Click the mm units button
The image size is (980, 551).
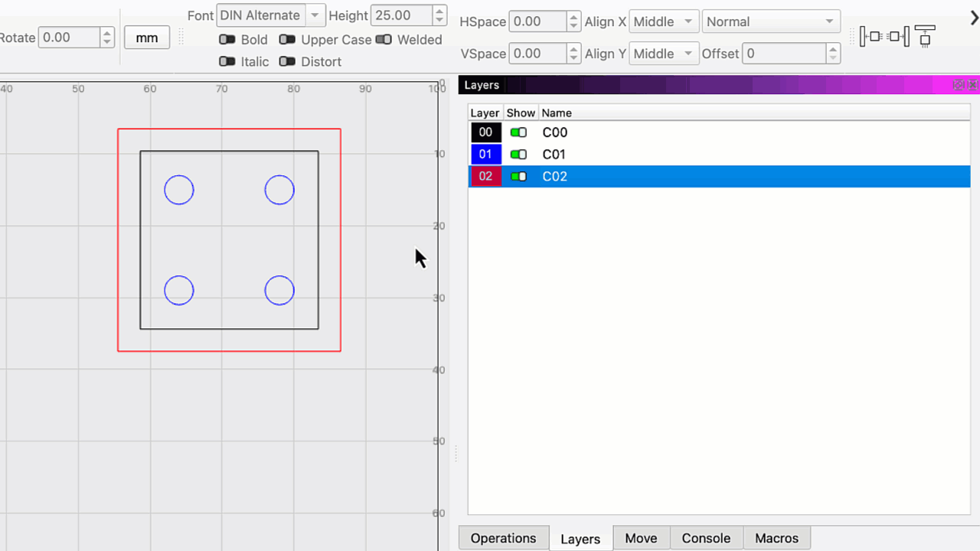tap(146, 37)
